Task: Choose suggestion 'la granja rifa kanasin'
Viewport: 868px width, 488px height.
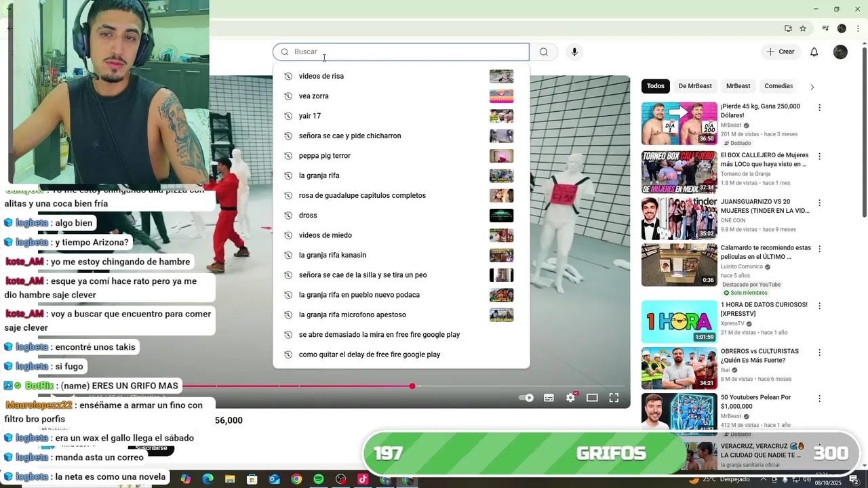Action: (401, 255)
